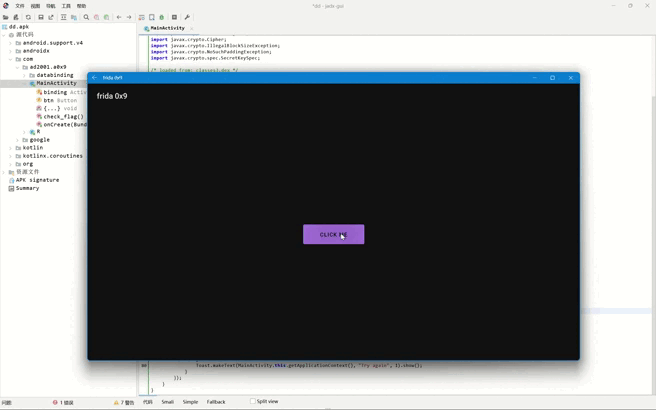
Task: Select the Fallback code view tab
Action: tap(216, 402)
